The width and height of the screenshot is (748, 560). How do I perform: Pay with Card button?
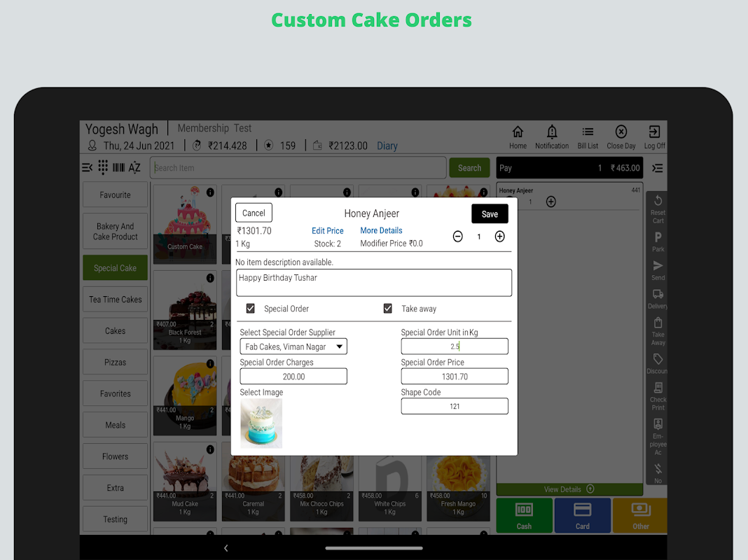click(583, 515)
